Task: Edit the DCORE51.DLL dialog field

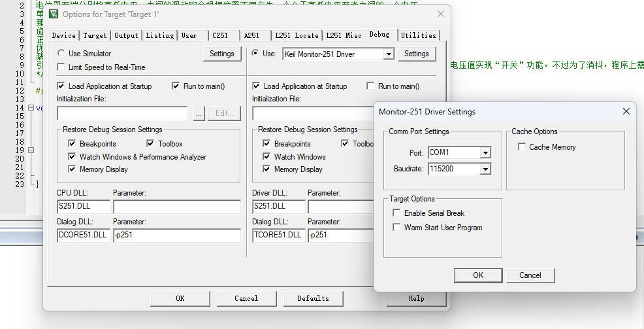Action: point(84,235)
